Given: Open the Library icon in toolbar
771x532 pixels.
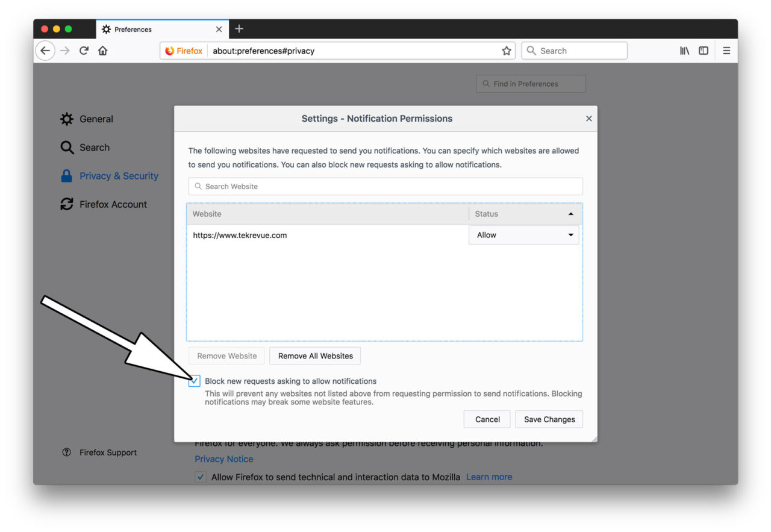Looking at the screenshot, I should pyautogui.click(x=684, y=51).
